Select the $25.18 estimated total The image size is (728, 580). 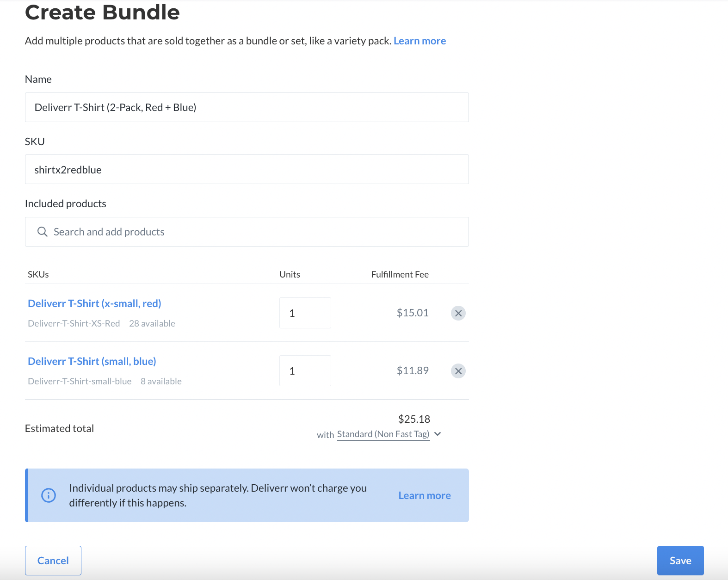click(x=414, y=419)
